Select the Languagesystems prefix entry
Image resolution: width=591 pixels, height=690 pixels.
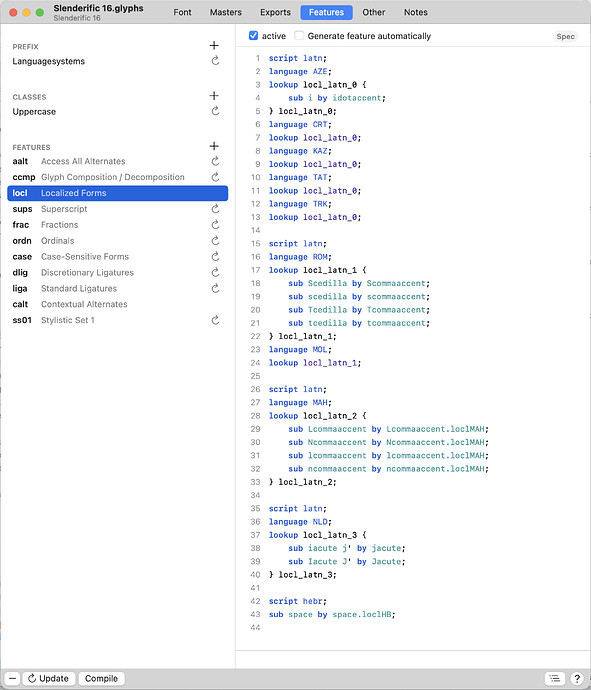pyautogui.click(x=48, y=61)
